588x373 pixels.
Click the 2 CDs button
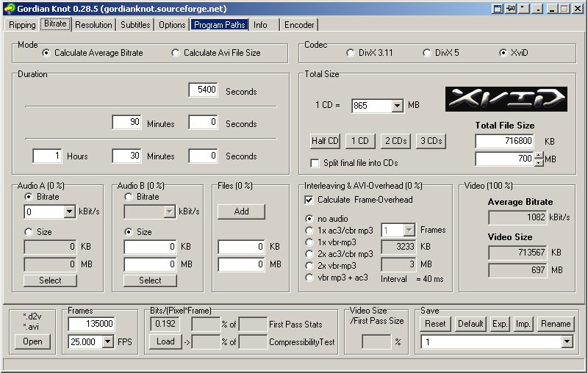395,141
